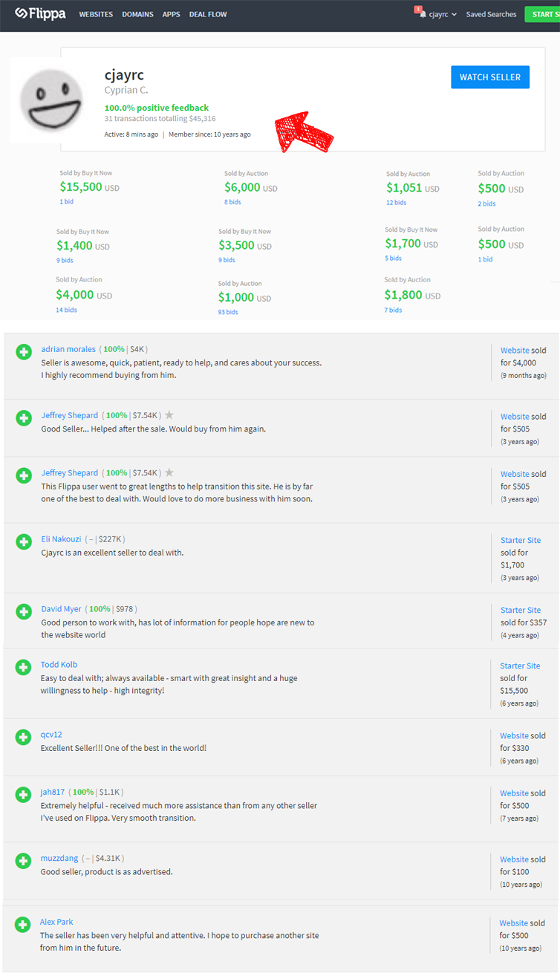Click green plus icon beside Eli Nakouzi
Image resolution: width=560 pixels, height=976 pixels.
click(24, 541)
